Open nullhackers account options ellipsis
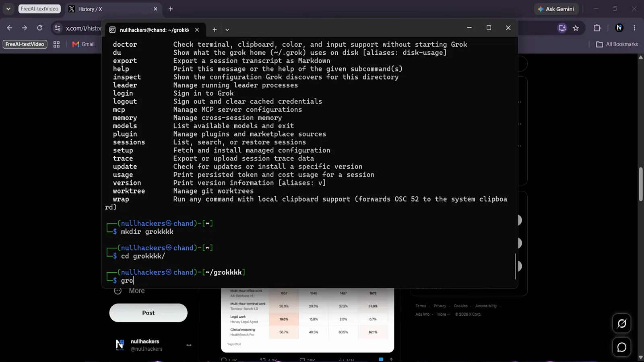The image size is (644, 362). click(x=189, y=345)
